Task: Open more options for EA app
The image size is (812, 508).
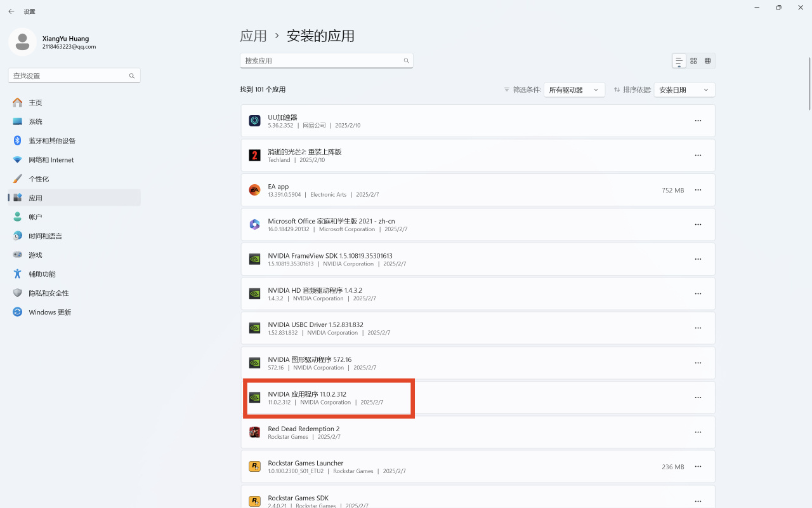Action: (x=698, y=190)
